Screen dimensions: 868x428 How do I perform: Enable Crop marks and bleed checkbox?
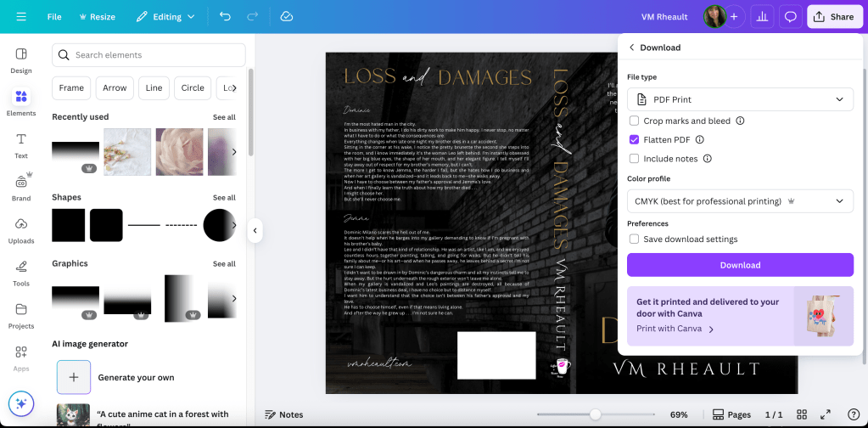[x=634, y=121]
